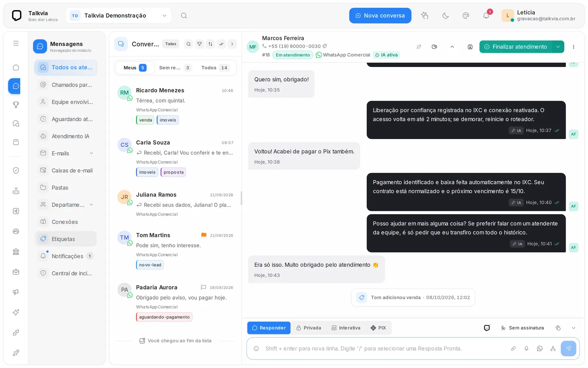Image resolution: width=588 pixels, height=368 pixels.
Task: Open the megaphone icon in the left rail
Action: 16,292
